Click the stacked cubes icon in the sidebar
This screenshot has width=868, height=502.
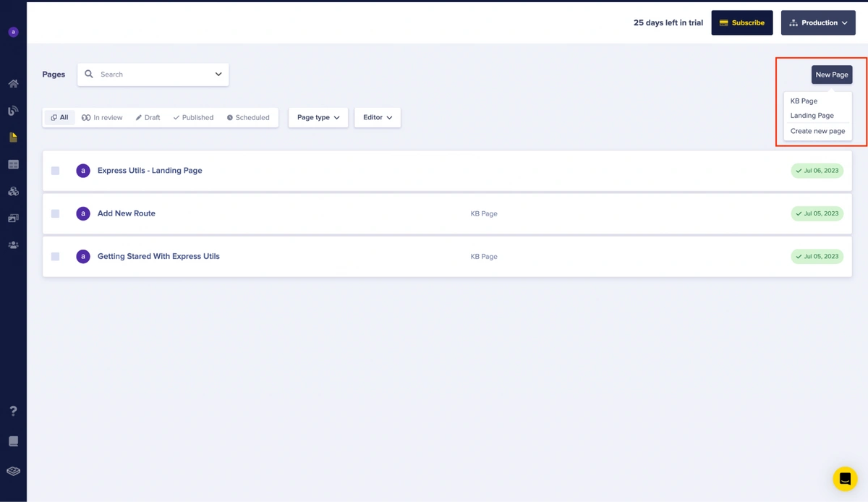tap(13, 192)
